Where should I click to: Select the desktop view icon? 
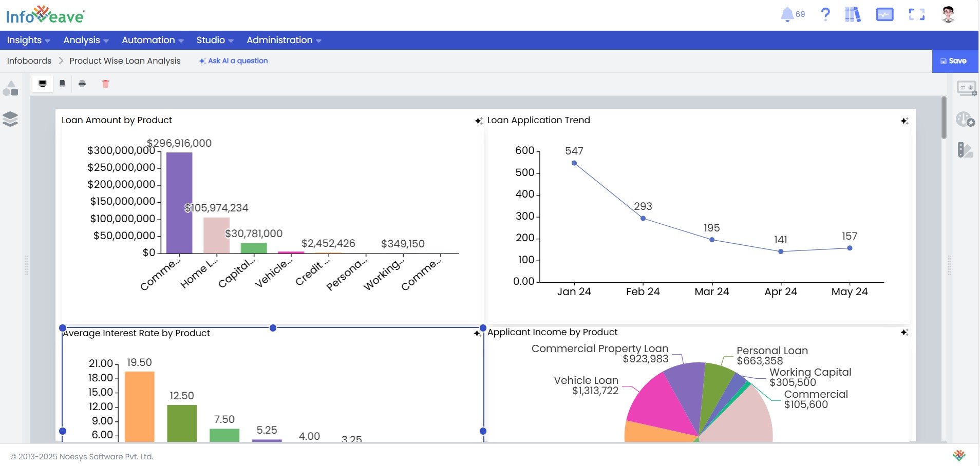click(x=43, y=84)
